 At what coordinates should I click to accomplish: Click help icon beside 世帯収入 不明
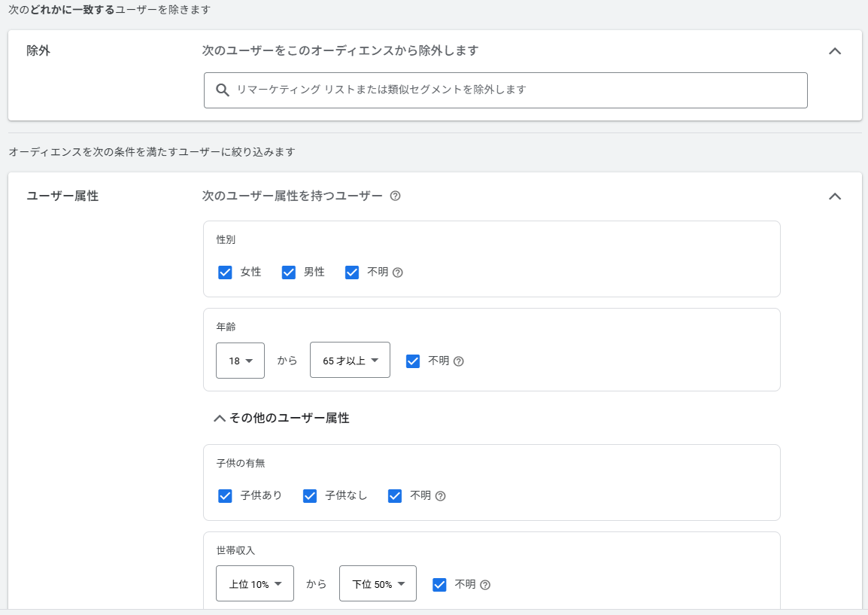pos(485,585)
